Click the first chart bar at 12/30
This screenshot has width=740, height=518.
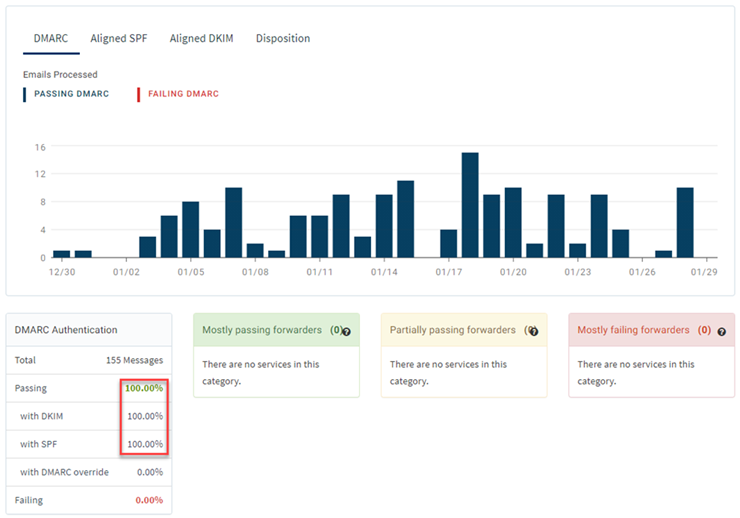coord(62,254)
